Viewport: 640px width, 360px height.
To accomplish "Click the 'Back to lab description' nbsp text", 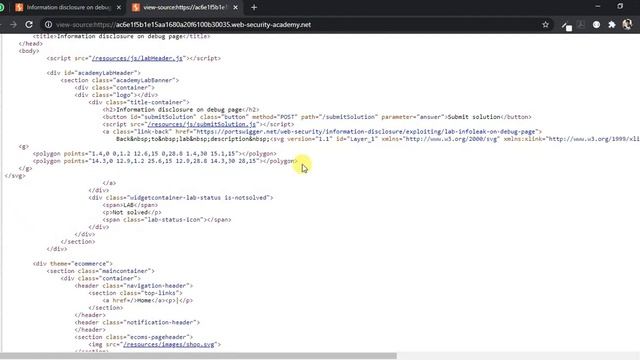I will (193, 139).
